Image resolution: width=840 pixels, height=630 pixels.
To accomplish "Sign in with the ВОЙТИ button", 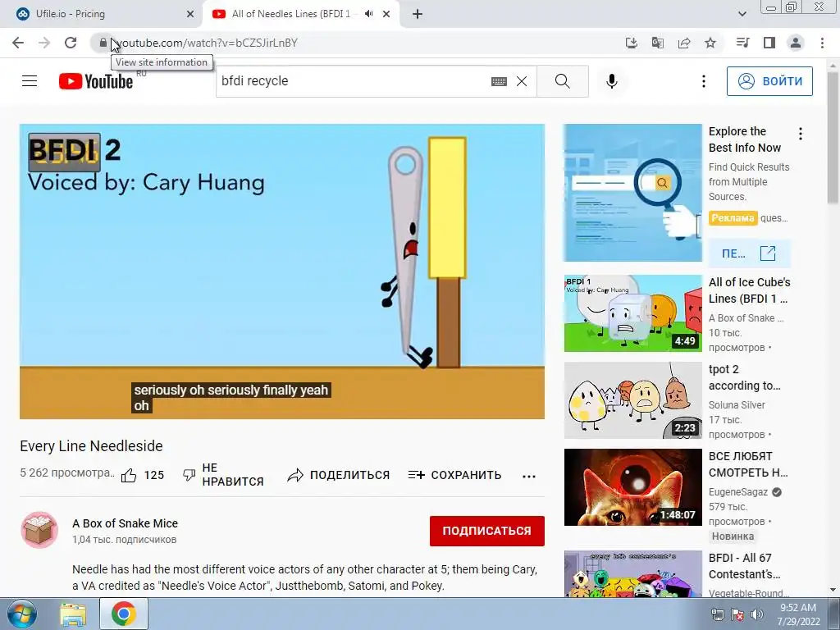I will click(x=769, y=81).
